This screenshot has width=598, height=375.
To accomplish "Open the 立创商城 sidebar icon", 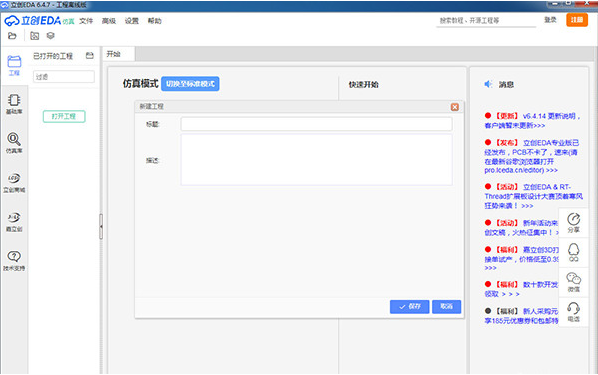I will pos(14,183).
